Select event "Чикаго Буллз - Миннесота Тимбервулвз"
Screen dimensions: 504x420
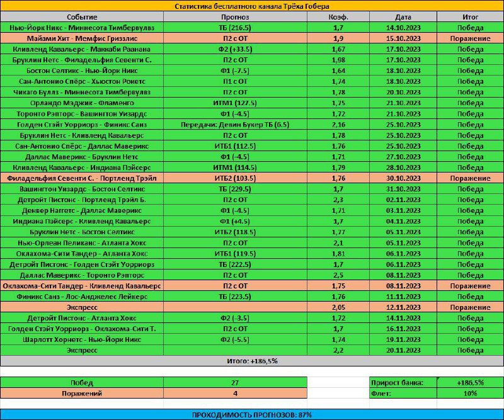click(x=82, y=92)
